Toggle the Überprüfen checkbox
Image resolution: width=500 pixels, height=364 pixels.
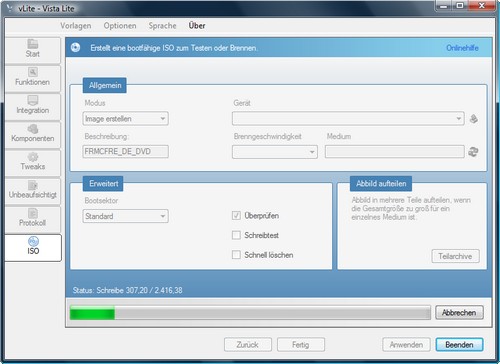pyautogui.click(x=236, y=216)
